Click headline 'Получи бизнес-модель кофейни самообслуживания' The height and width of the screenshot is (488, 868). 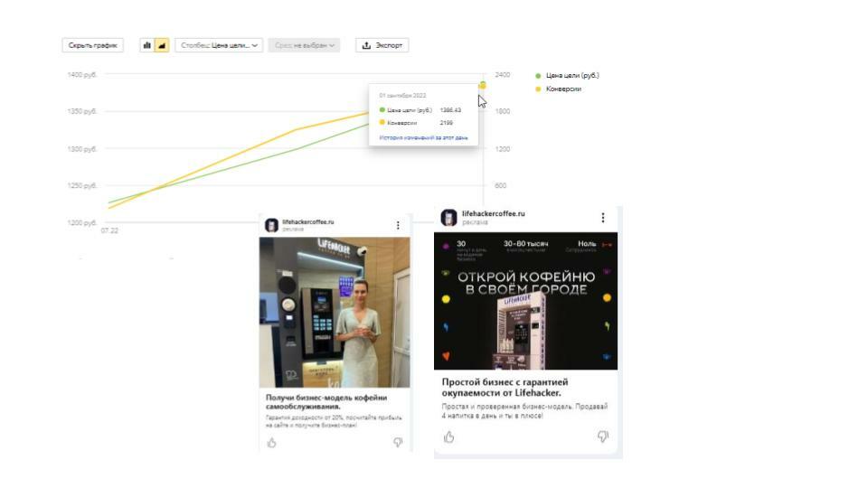pos(326,401)
